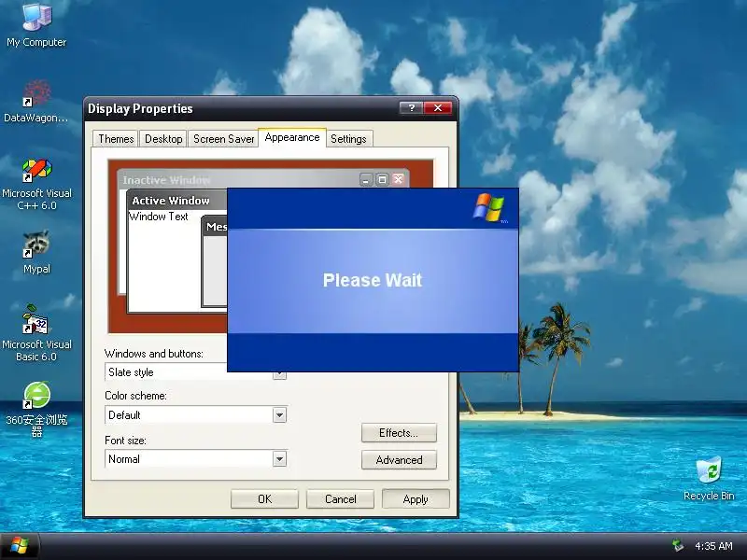This screenshot has height=560, width=747.
Task: Select the Appearance tab
Action: [292, 137]
